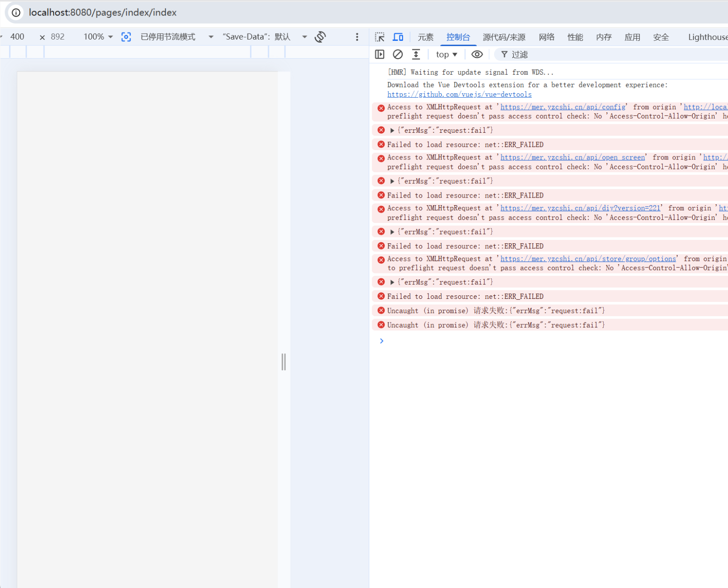Switch to the 性能 tab

[575, 37]
